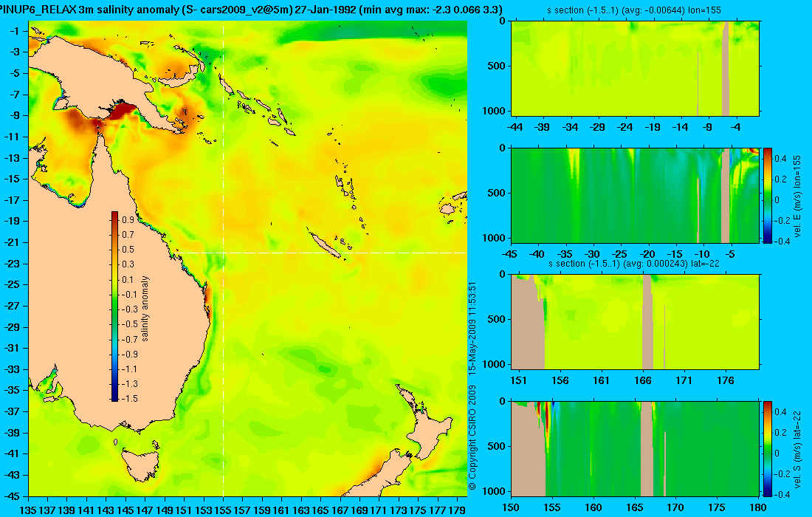812x517 pixels.
Task: Click the 151 tick under the lat=-22 salinity section
Action: click(518, 380)
